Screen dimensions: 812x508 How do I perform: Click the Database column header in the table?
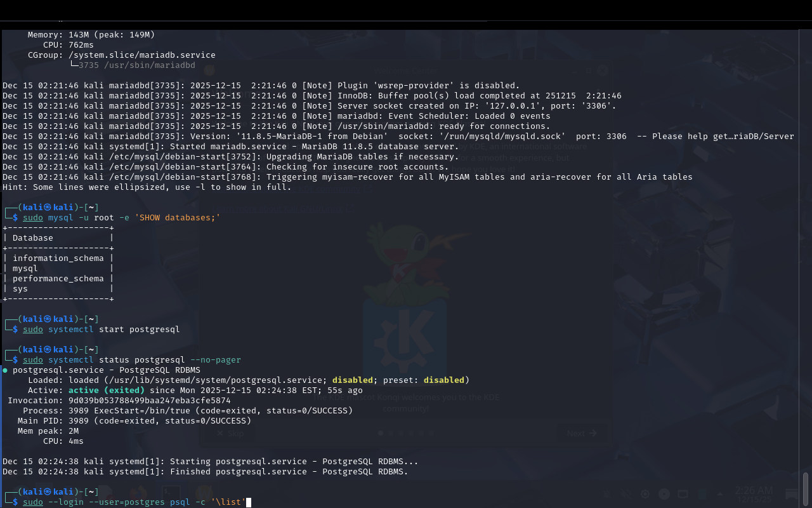click(33, 238)
